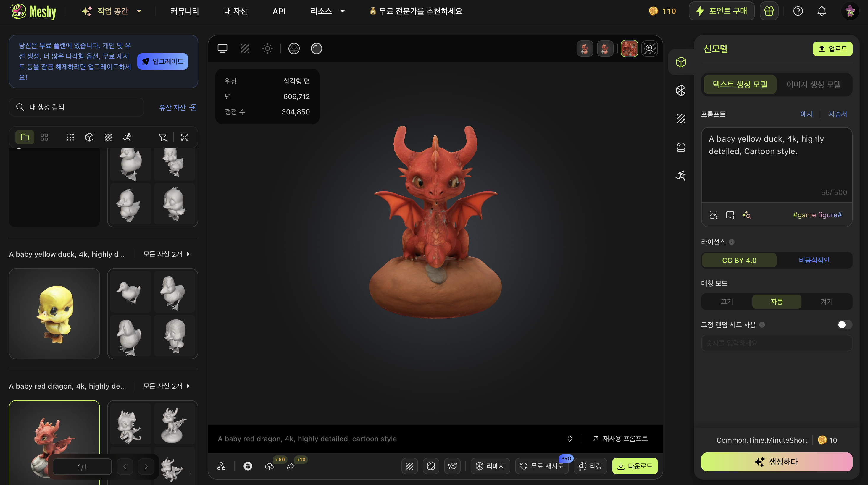Click the 업로드 button
This screenshot has height=485, width=868.
tap(832, 49)
